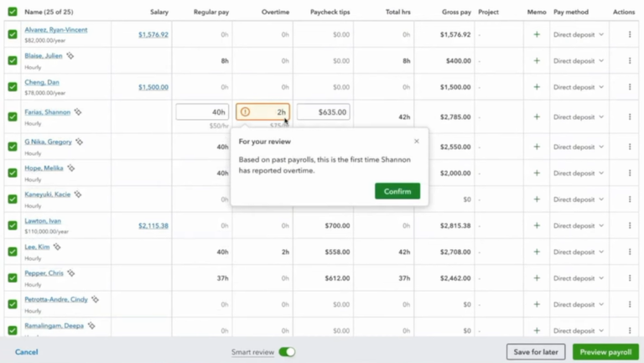644x363 pixels.
Task: Open Alvarez, Ryan-Vincent employee link
Action: click(x=56, y=29)
